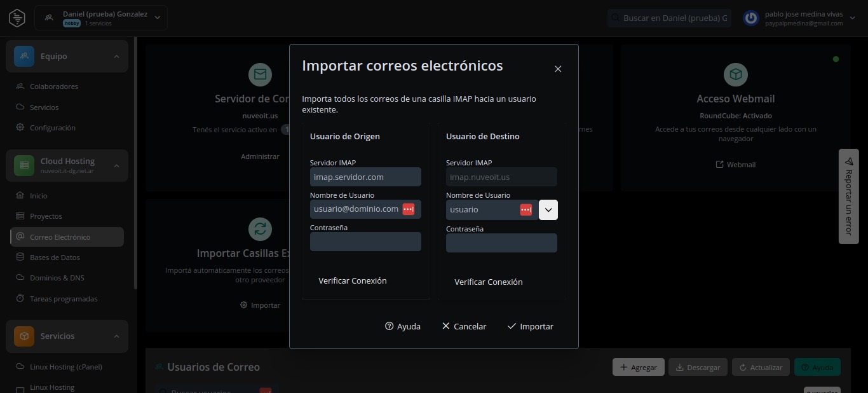Click the logo icon in top-left corner
This screenshot has width=868, height=393.
[x=17, y=18]
